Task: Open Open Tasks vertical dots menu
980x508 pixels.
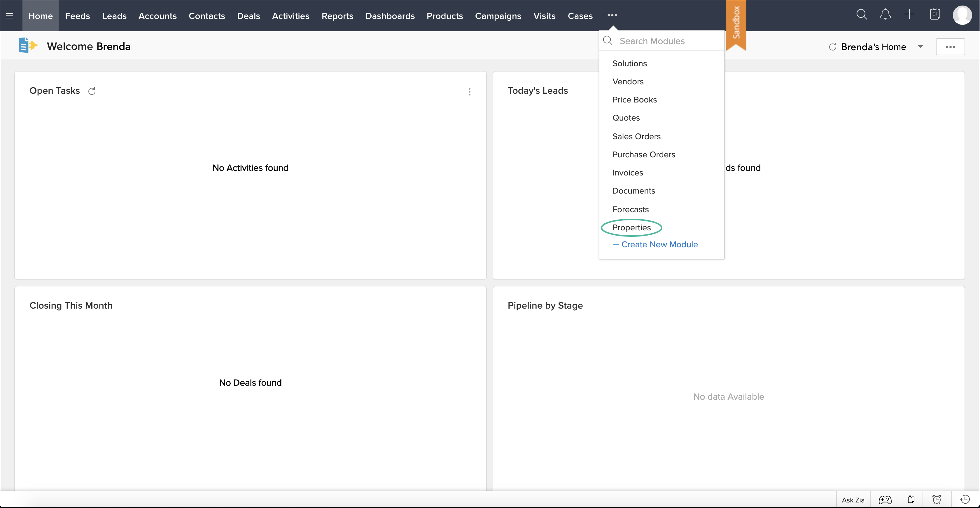Action: (x=470, y=91)
